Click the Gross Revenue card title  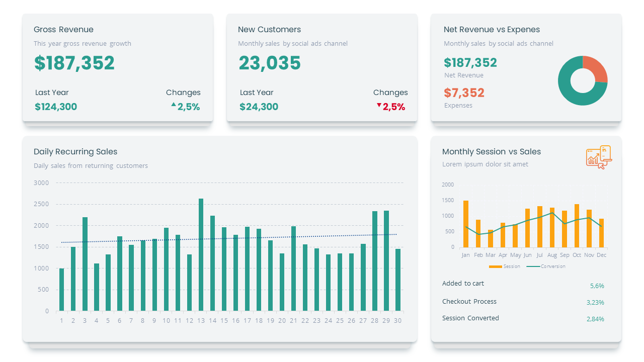click(x=63, y=30)
